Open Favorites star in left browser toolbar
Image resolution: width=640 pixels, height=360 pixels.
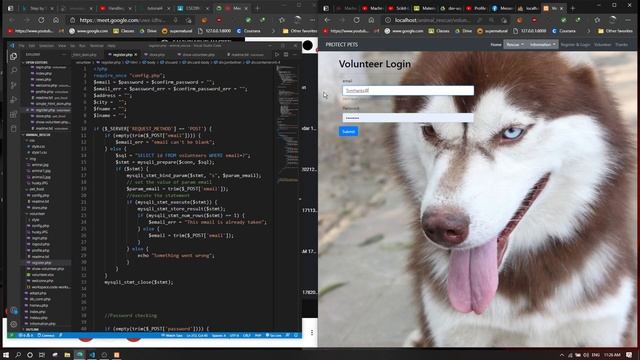[282, 20]
